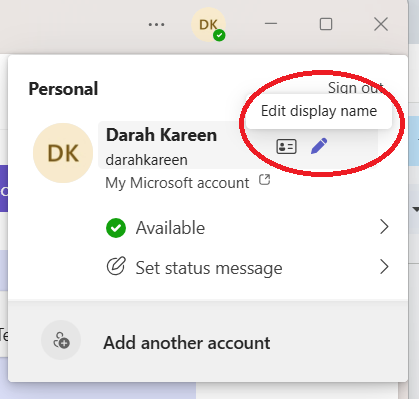
Task: Maximize the Teams window
Action: click(x=326, y=24)
